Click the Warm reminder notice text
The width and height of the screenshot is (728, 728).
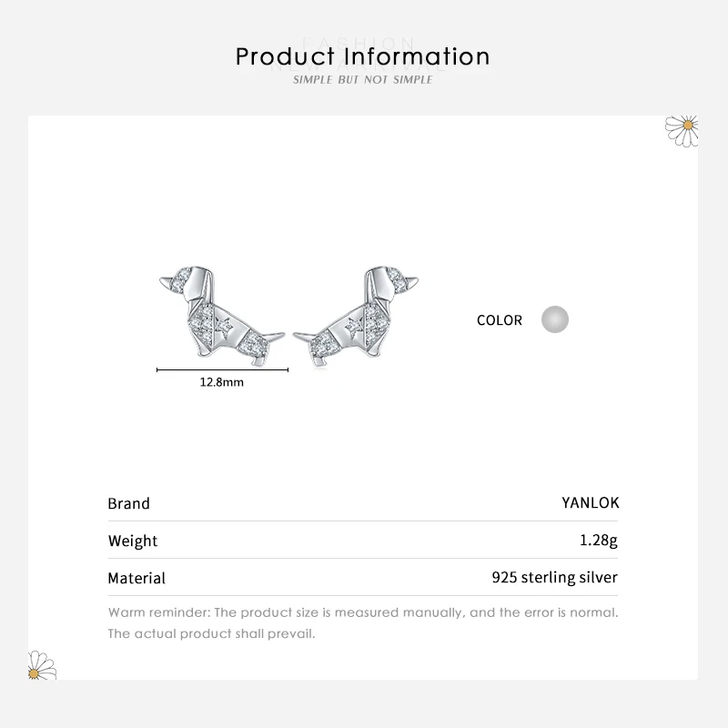pos(362,612)
